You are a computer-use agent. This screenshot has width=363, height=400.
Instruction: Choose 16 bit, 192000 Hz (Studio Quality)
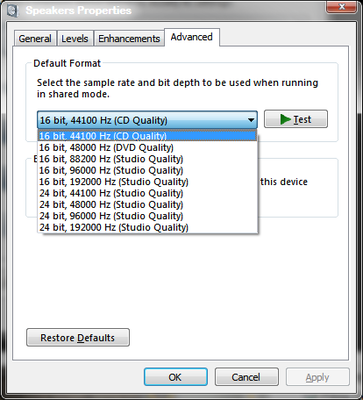(x=147, y=182)
